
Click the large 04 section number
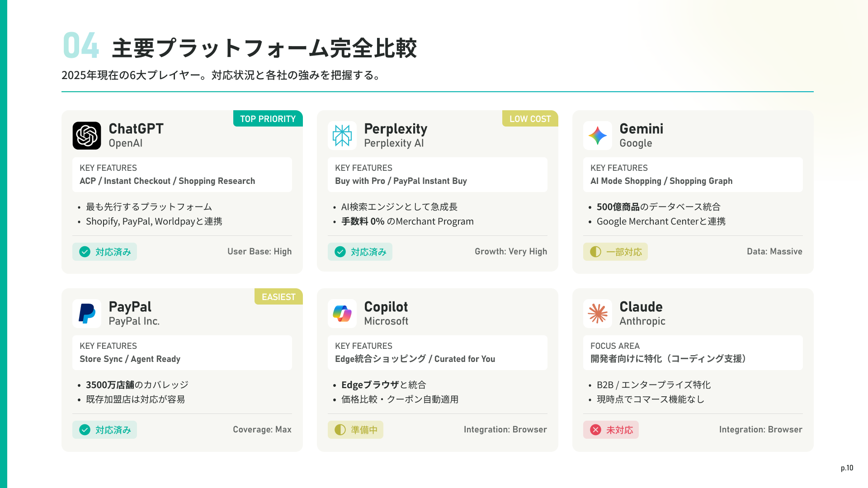(81, 46)
